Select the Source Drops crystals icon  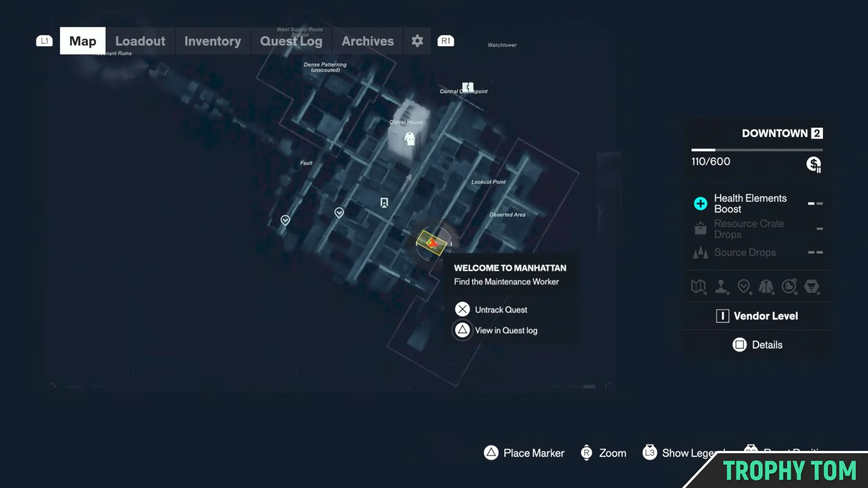[x=700, y=252]
